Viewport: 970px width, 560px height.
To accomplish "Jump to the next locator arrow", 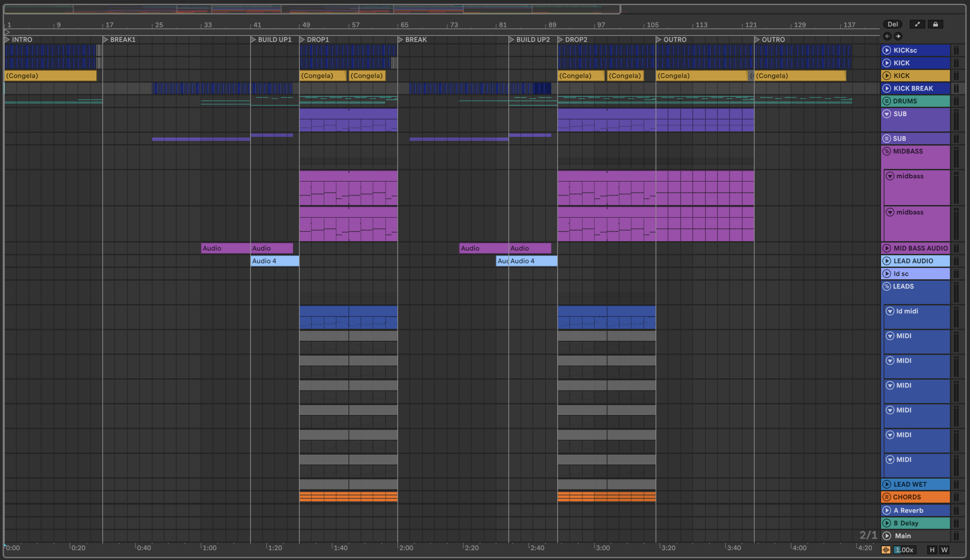I will [x=898, y=36].
